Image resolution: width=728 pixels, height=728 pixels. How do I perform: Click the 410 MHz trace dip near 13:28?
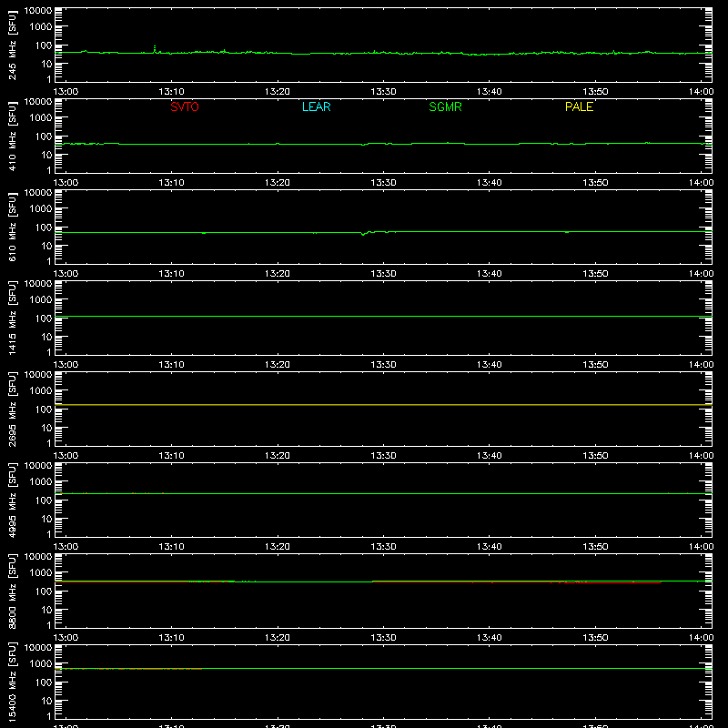363,145
